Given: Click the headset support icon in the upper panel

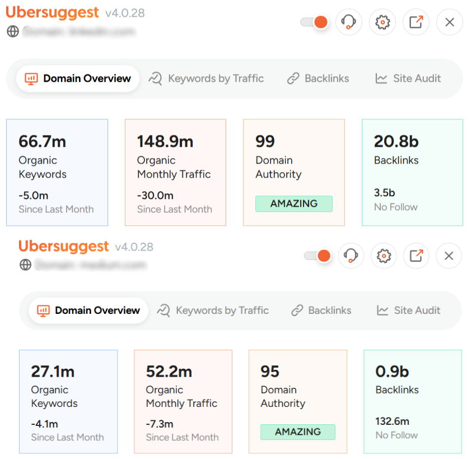Looking at the screenshot, I should tap(349, 22).
